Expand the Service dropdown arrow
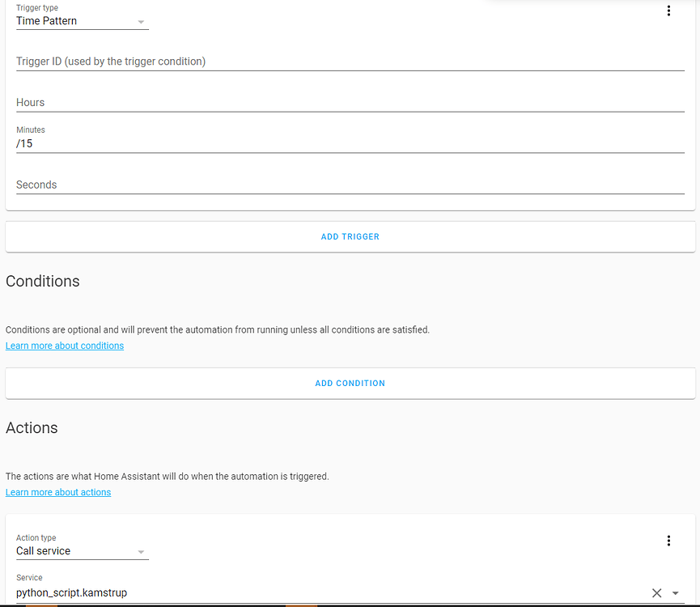Image resolution: width=700 pixels, height=607 pixels. pyautogui.click(x=675, y=592)
